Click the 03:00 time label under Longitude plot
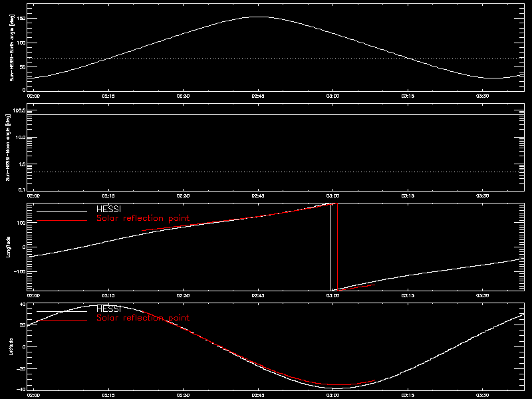Viewport: 532px width, 399px height. point(333,295)
